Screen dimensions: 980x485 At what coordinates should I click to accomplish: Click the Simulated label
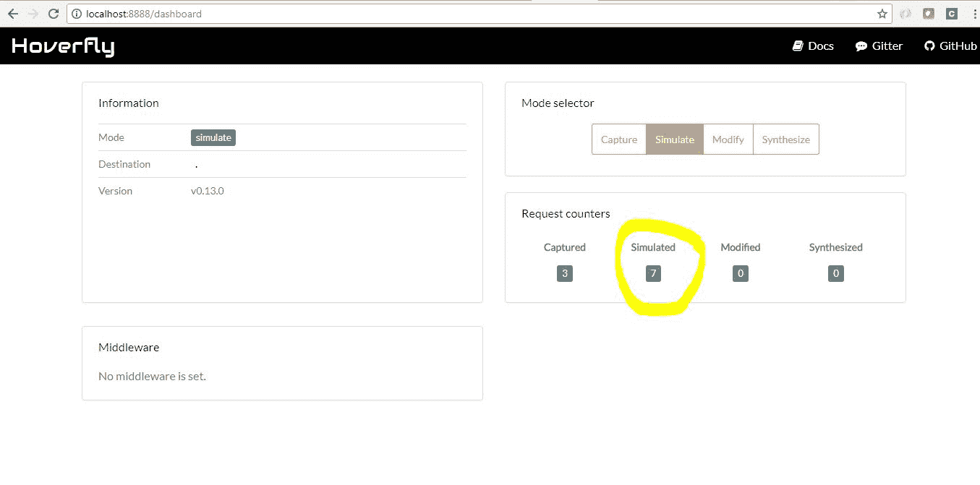(653, 247)
